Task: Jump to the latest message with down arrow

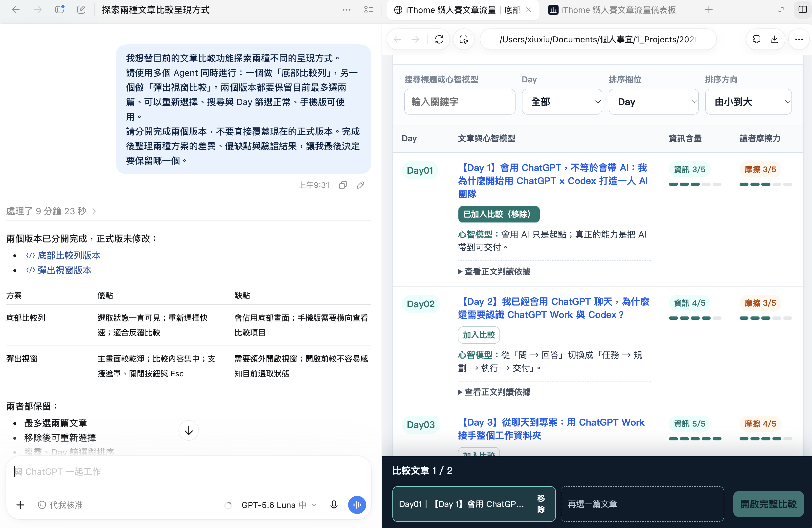Action: (189, 431)
